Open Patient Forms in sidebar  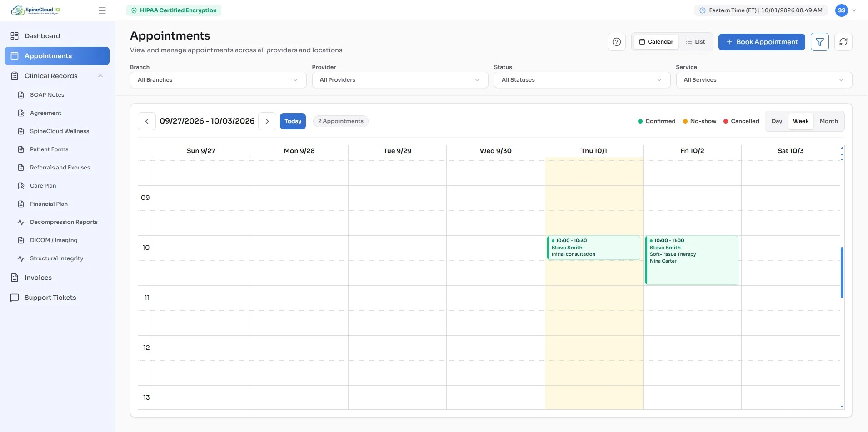tap(60, 149)
